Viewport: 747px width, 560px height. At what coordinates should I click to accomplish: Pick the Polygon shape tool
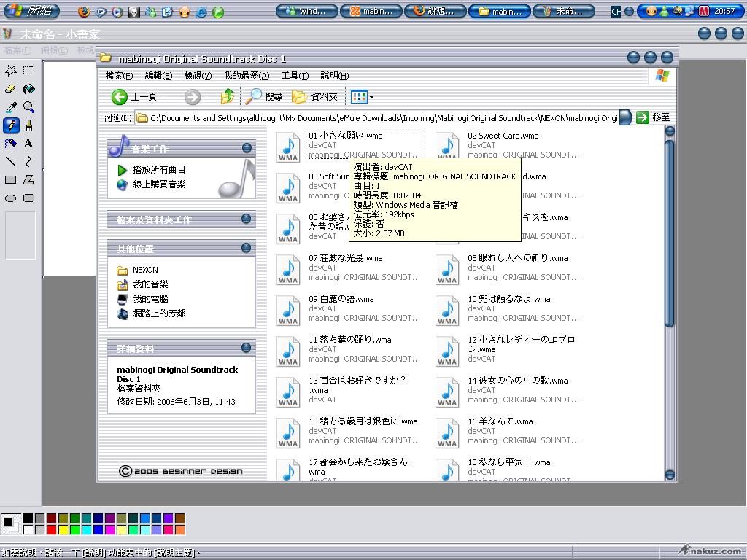pyautogui.click(x=28, y=179)
